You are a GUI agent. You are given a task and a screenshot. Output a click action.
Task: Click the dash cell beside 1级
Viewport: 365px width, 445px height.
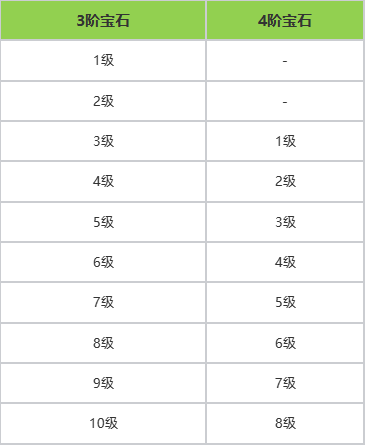(285, 61)
